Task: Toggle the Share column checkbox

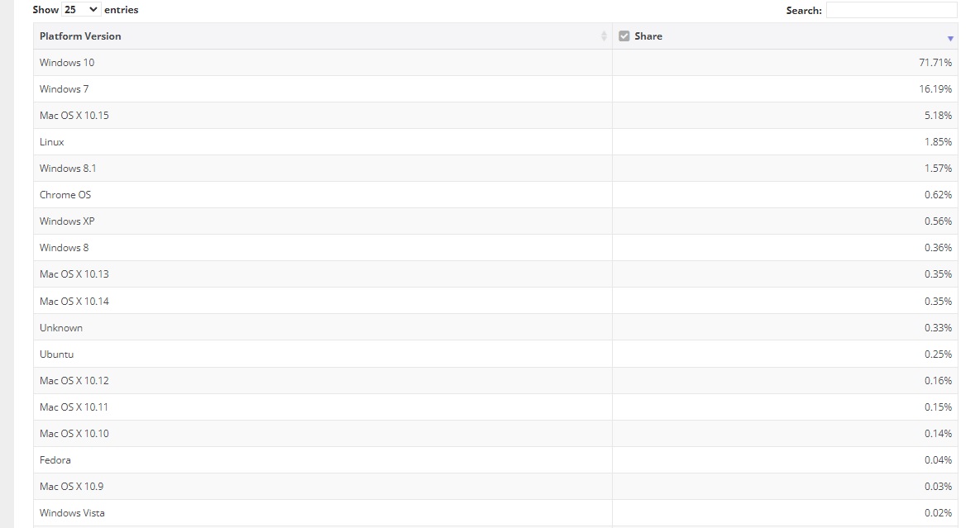Action: point(624,36)
